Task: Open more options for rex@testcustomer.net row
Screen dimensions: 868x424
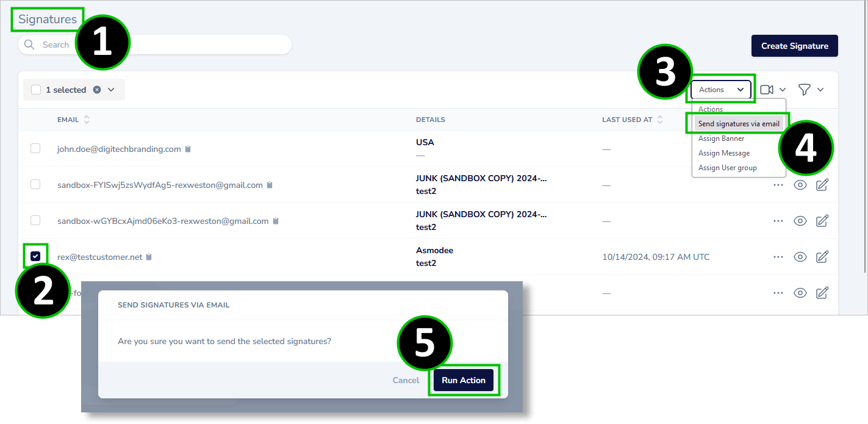Action: (x=778, y=256)
